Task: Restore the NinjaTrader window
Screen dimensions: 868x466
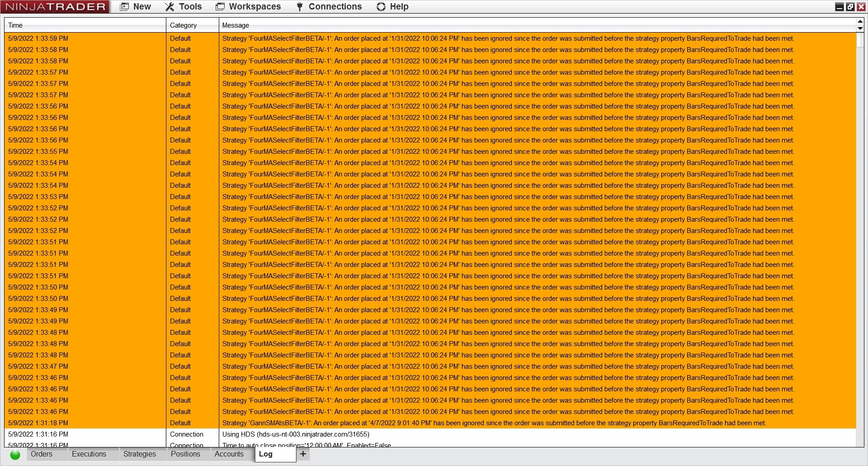Action: (850, 7)
